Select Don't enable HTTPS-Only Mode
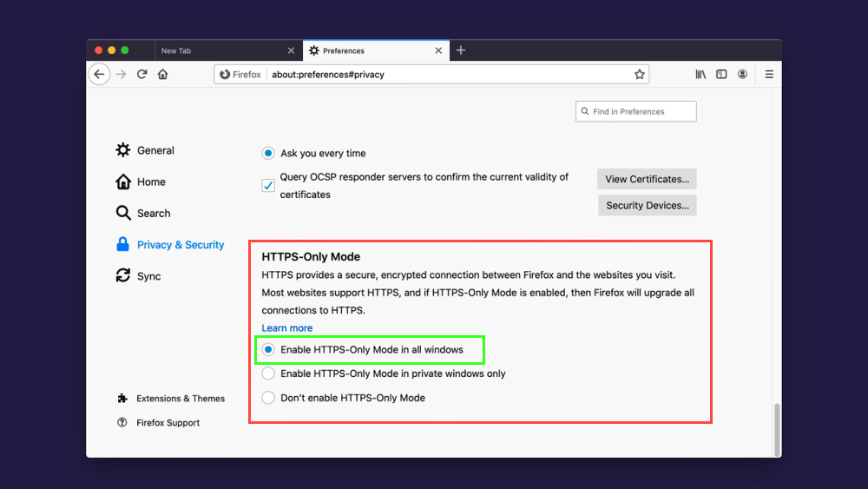868x489 pixels. [x=268, y=398]
